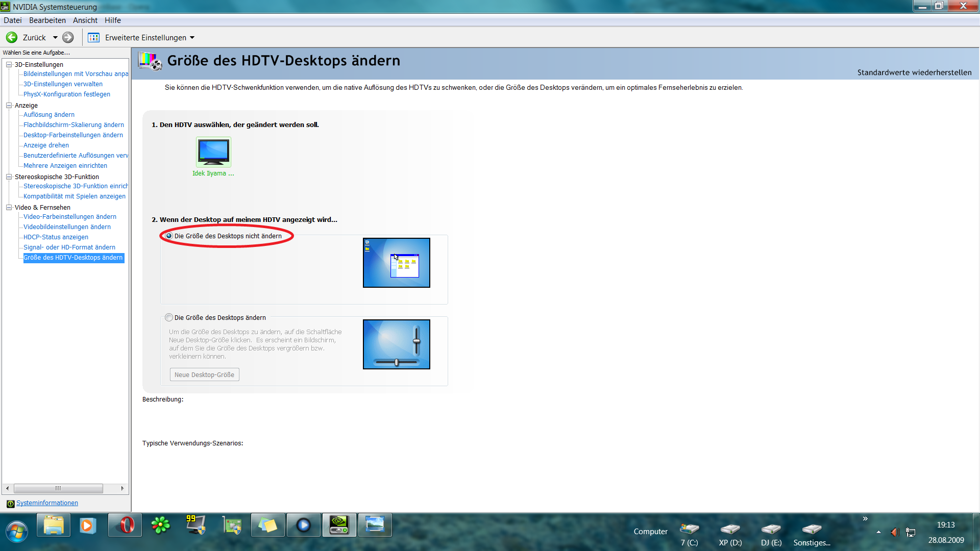Click the Systeminformationen icon at bottom left
The image size is (980, 551).
[10, 504]
